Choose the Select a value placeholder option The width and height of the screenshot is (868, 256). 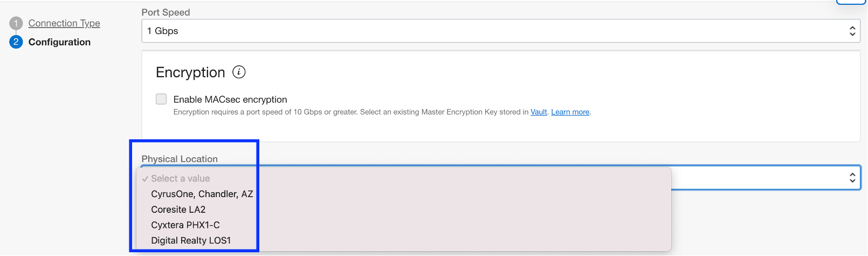(180, 179)
